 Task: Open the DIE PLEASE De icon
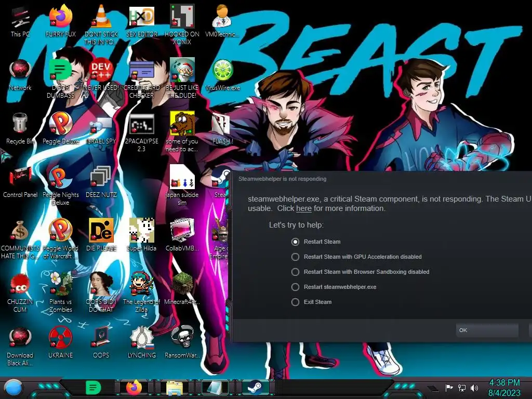tap(101, 235)
